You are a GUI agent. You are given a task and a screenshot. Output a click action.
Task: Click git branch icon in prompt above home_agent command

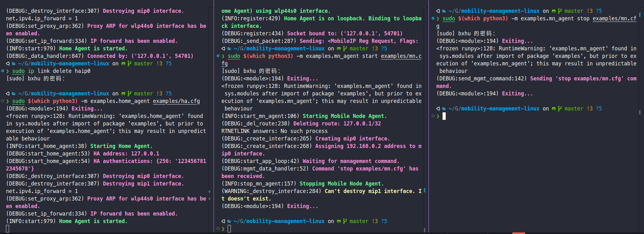129,94
